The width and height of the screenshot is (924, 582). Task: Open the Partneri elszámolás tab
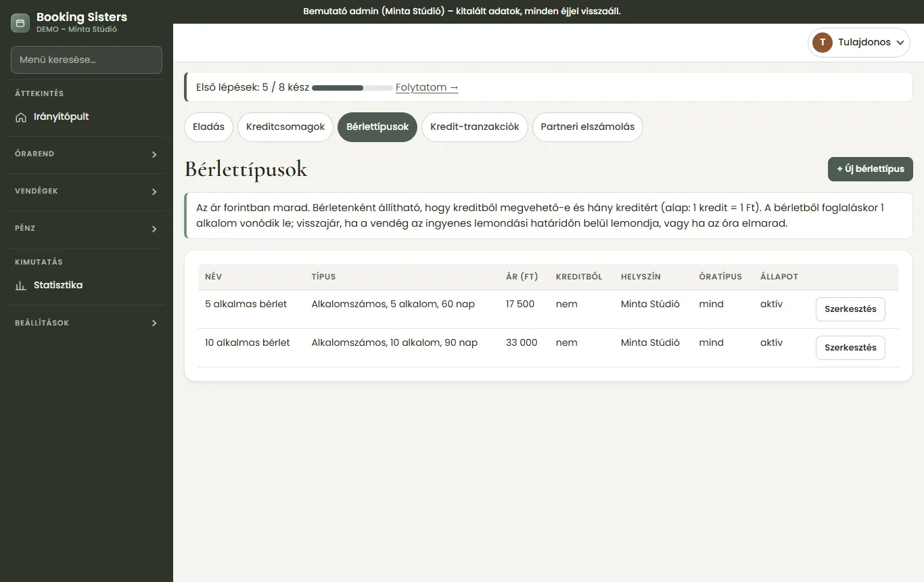588,127
